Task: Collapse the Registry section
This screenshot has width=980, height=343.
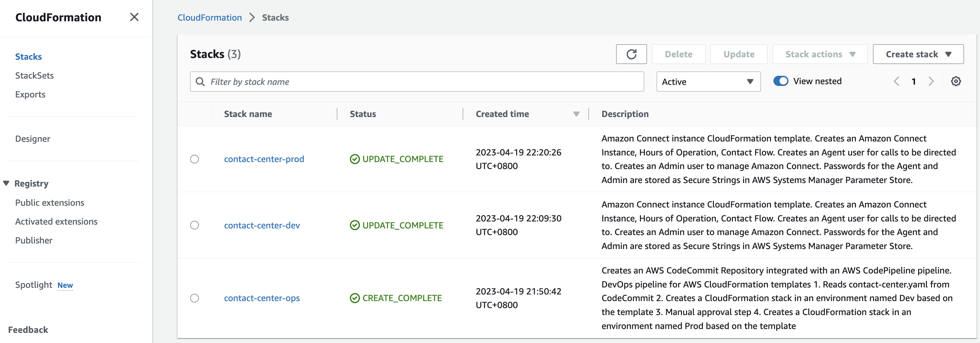Action: 6,183
